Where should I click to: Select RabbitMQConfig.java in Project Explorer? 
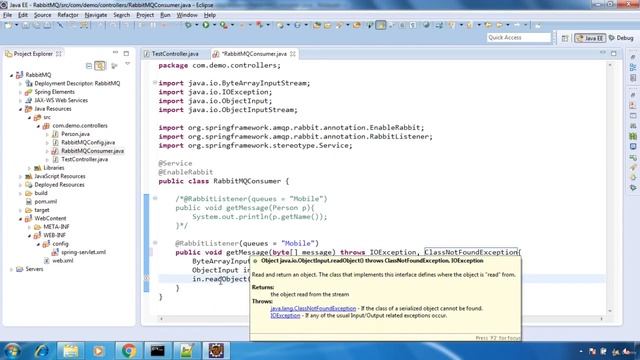tap(88, 142)
